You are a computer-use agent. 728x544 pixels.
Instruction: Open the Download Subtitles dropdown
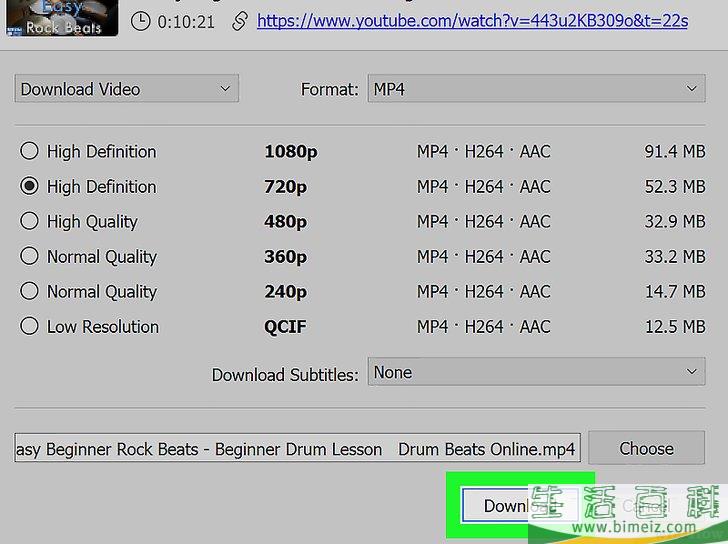coord(536,372)
